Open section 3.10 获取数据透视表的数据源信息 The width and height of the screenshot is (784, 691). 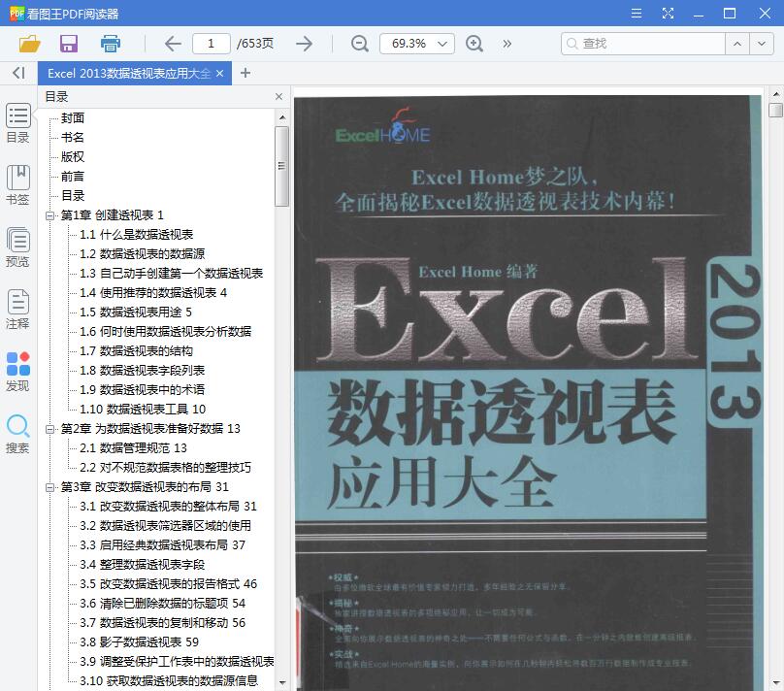point(169,681)
